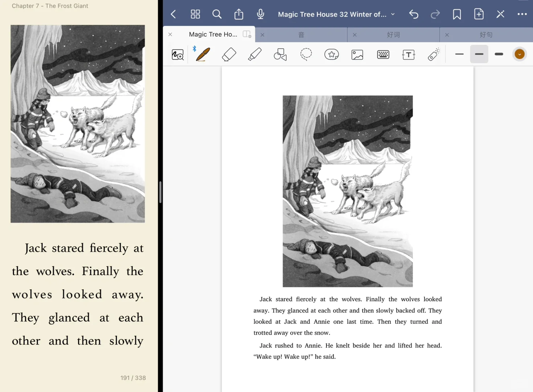Tap the "Wake up! Wake up!" line in the notes page
533x392 pixels.
pyautogui.click(x=295, y=356)
